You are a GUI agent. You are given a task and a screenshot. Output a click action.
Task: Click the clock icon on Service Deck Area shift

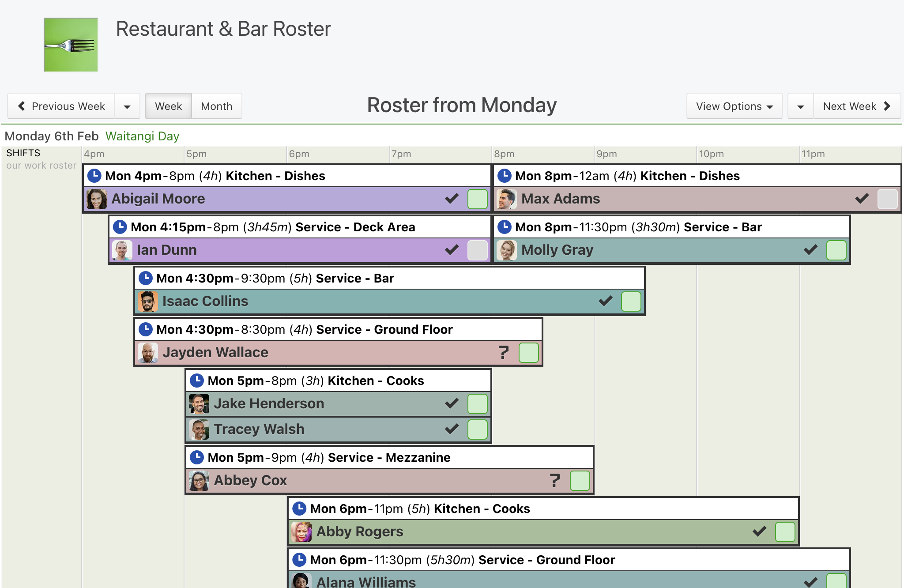point(120,227)
